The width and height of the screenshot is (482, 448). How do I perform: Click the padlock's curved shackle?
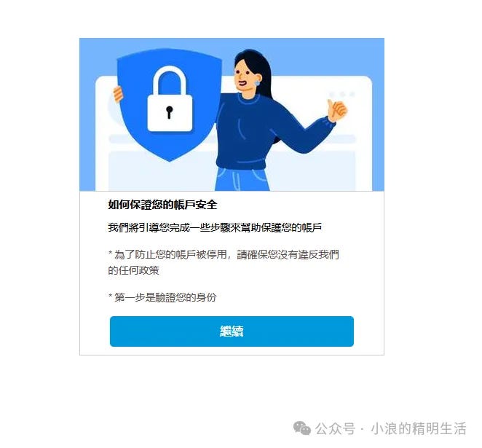pyautogui.click(x=170, y=81)
